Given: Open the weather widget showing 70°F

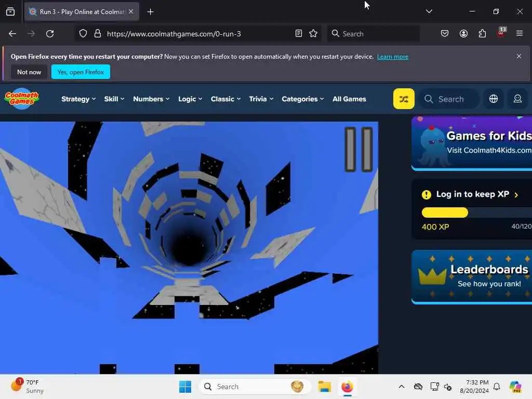Looking at the screenshot, I should tap(27, 387).
